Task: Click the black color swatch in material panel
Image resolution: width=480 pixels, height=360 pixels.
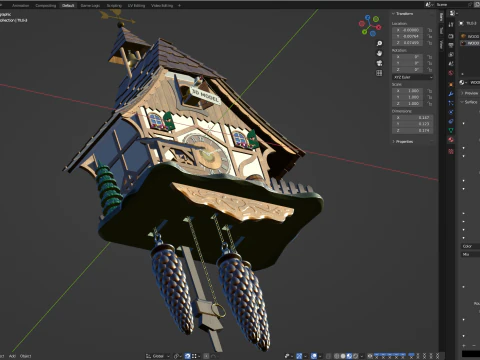Action: [x=471, y=354]
